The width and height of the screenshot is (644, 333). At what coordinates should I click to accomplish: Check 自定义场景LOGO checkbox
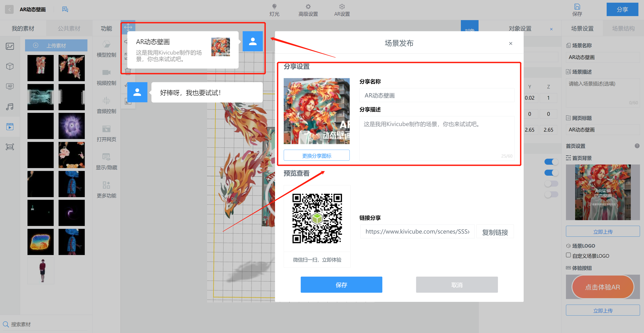[568, 255]
